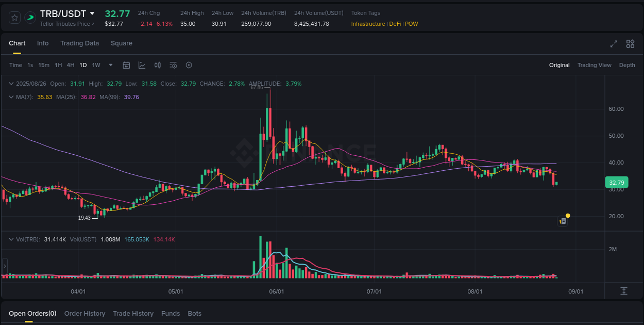Viewport: 644px width, 325px height.
Task: Click the Binance coin logo beside TRB/USDT
Action: tap(29, 17)
